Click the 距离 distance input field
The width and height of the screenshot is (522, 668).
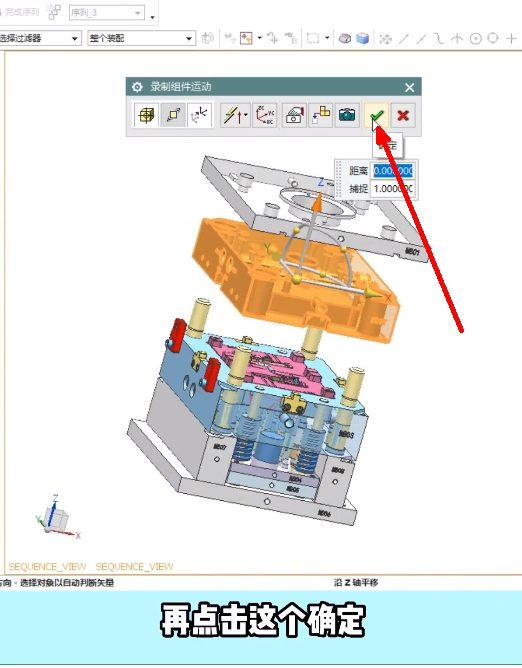coord(392,171)
